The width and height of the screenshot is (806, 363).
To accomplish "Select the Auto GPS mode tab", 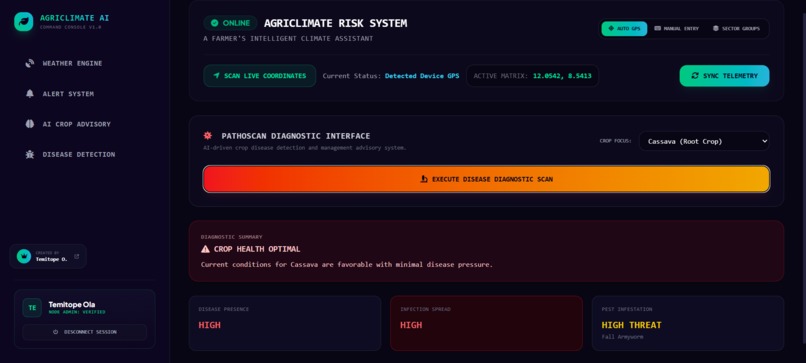I will (x=624, y=29).
